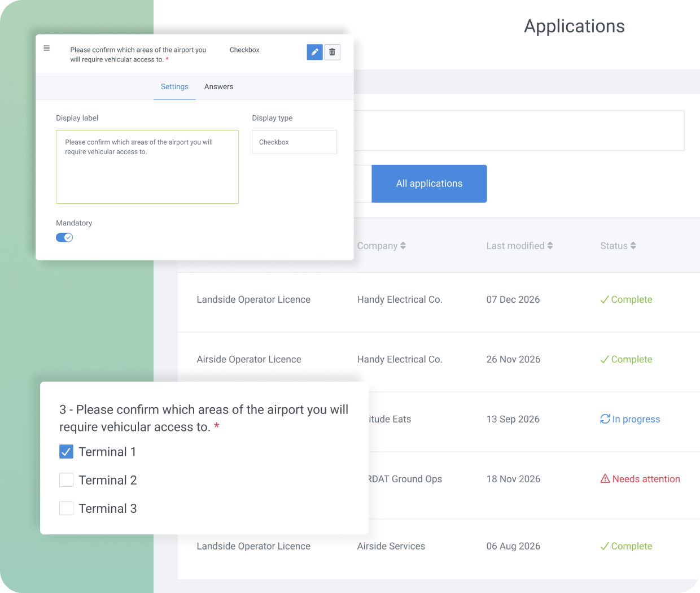Click the Terminal 1 option label
Screen dimensions: 700x593
(107, 452)
